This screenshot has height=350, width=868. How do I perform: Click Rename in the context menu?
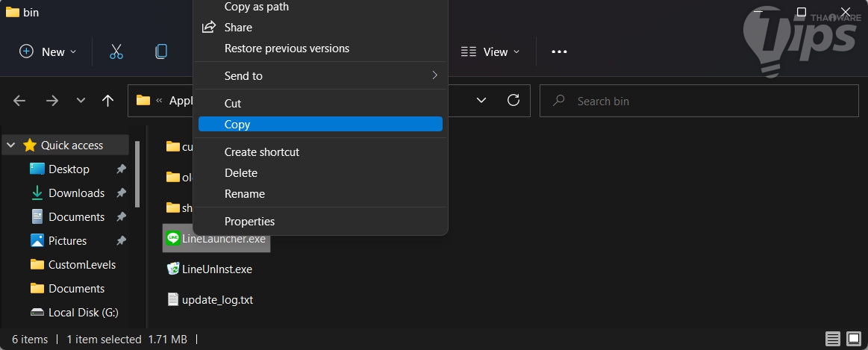245,194
